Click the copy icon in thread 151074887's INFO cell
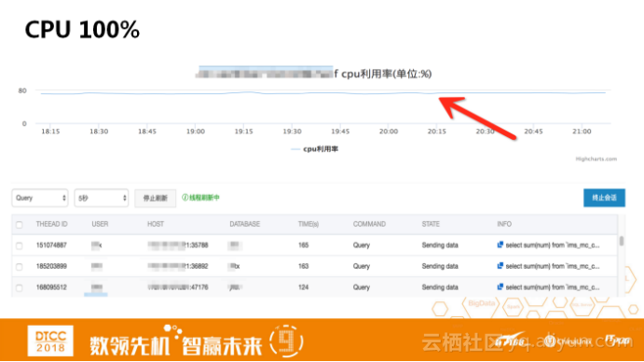644x362 pixels. [500, 244]
